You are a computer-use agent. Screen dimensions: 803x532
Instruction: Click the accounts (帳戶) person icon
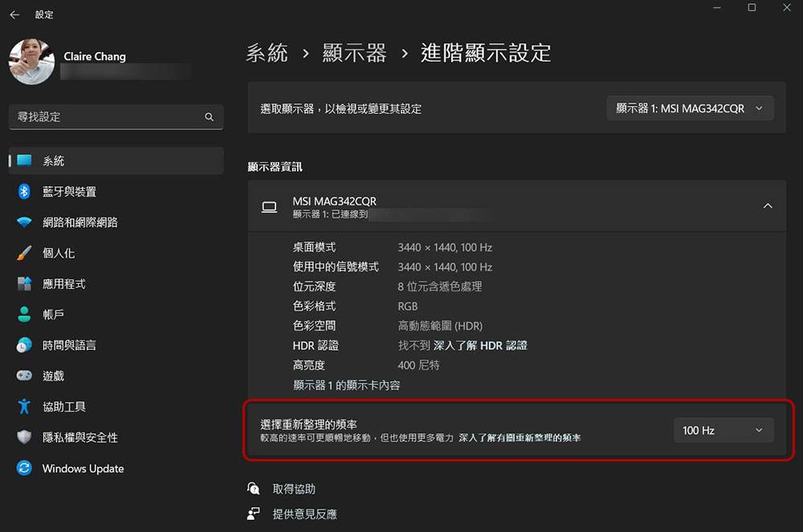coord(25,315)
